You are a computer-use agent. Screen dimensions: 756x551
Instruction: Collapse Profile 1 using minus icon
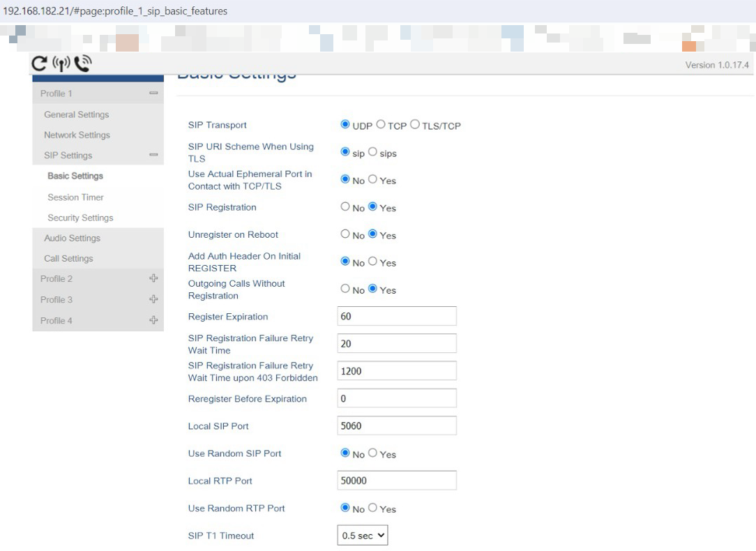pyautogui.click(x=153, y=93)
